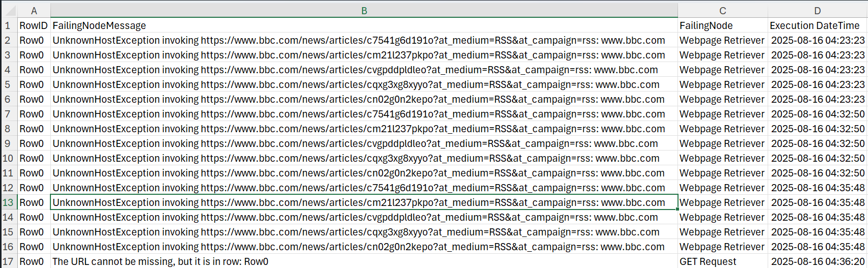Viewport: 868px width, 268px height.
Task: Select the column A header
Action: 34,11
